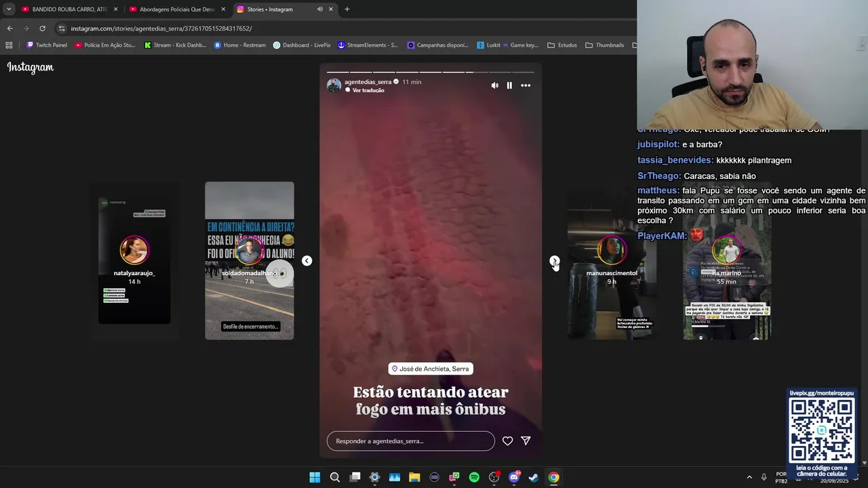Open StreamElements bookmark

[368, 45]
